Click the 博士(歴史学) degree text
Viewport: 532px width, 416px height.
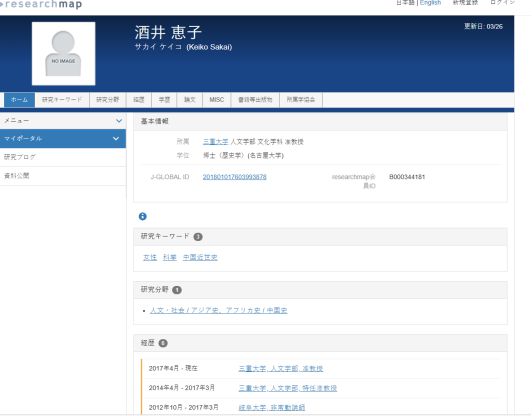[x=243, y=155]
